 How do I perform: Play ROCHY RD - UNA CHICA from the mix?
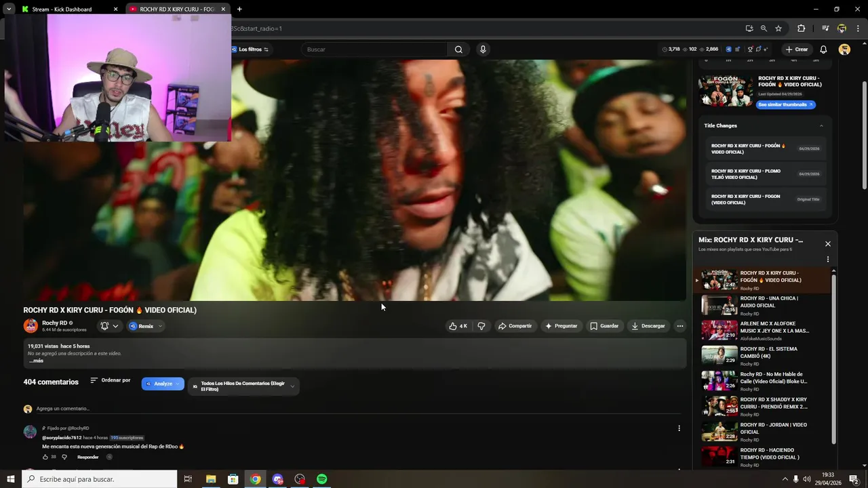click(x=765, y=306)
